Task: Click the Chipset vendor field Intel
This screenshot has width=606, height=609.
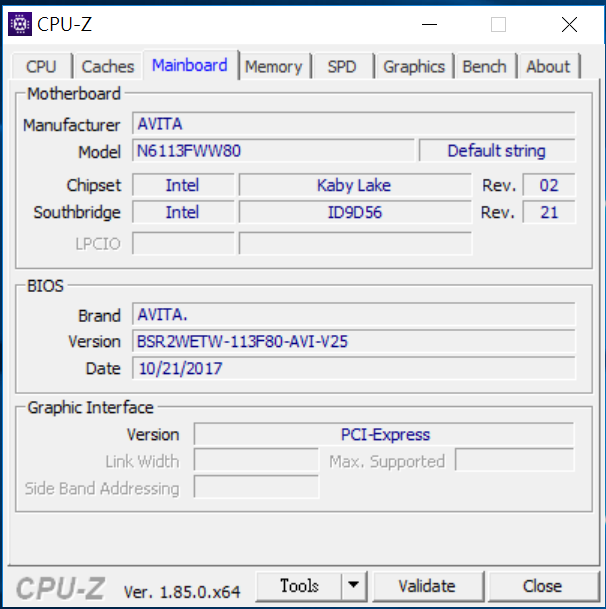Action: tap(183, 185)
